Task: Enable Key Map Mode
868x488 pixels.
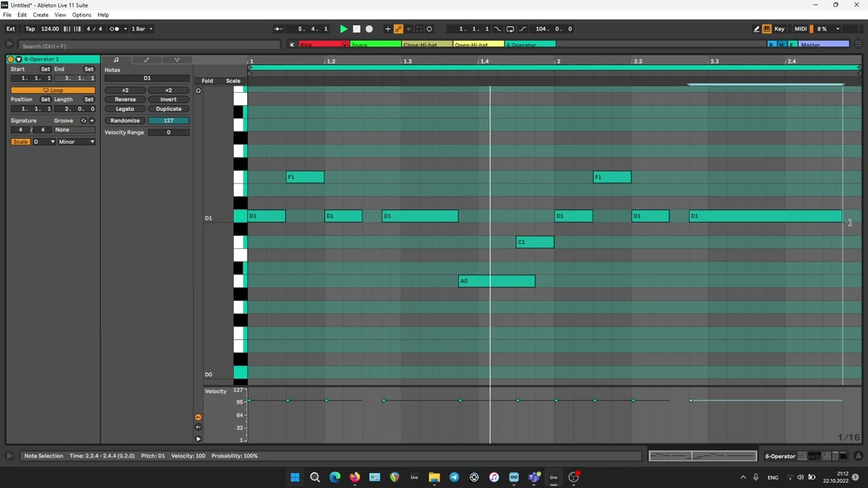Action: 779,29
